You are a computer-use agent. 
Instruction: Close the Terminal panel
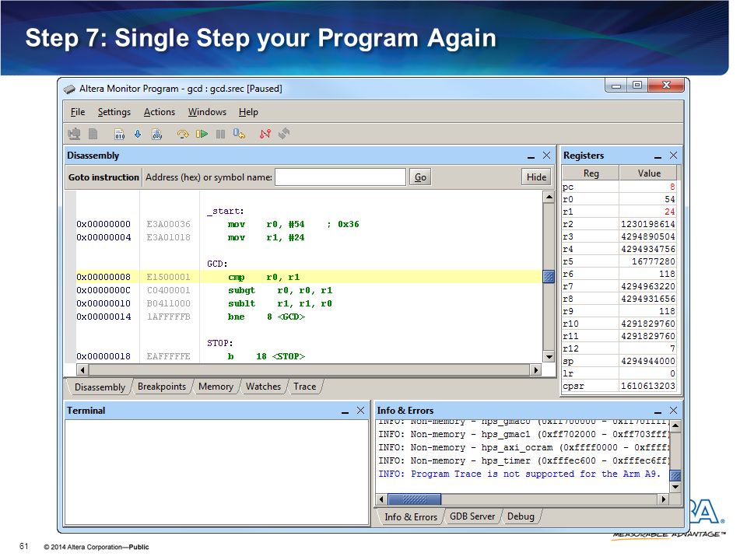coord(360,411)
